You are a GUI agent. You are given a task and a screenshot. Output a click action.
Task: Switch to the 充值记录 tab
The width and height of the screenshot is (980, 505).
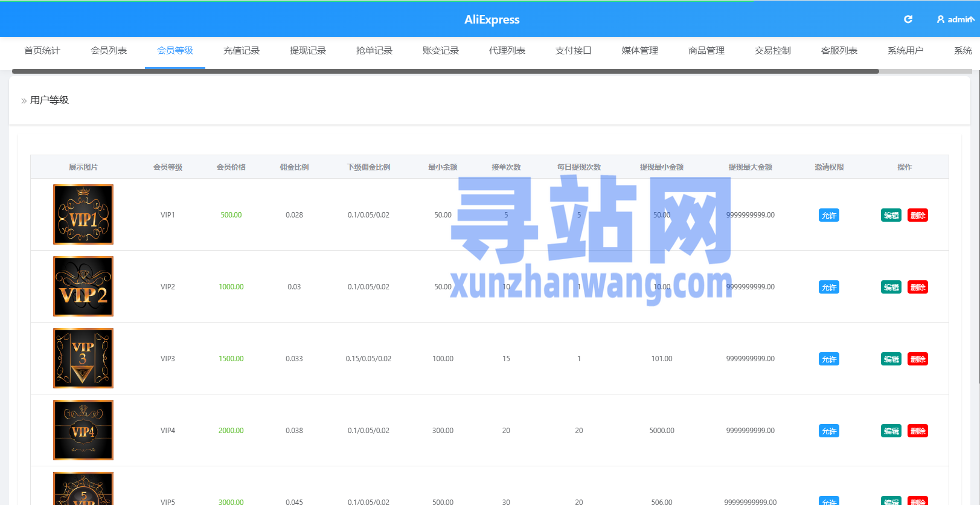(x=242, y=51)
